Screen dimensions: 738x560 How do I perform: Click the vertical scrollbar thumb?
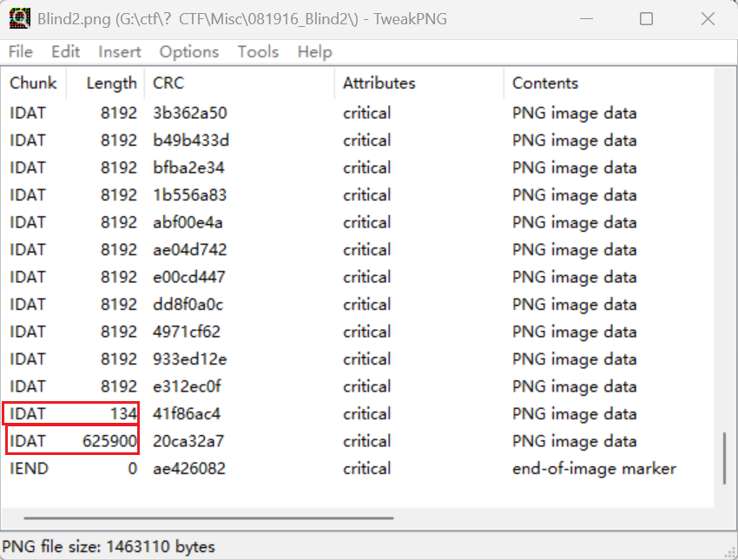pyautogui.click(x=724, y=458)
